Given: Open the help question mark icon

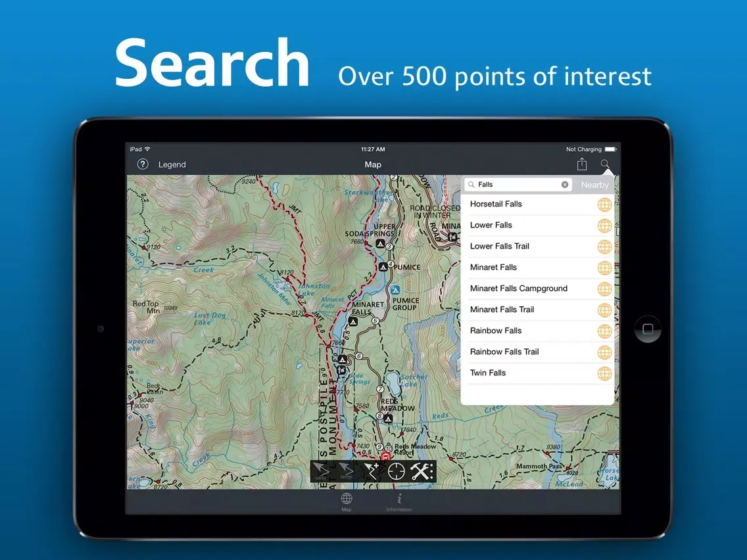Looking at the screenshot, I should tap(143, 164).
